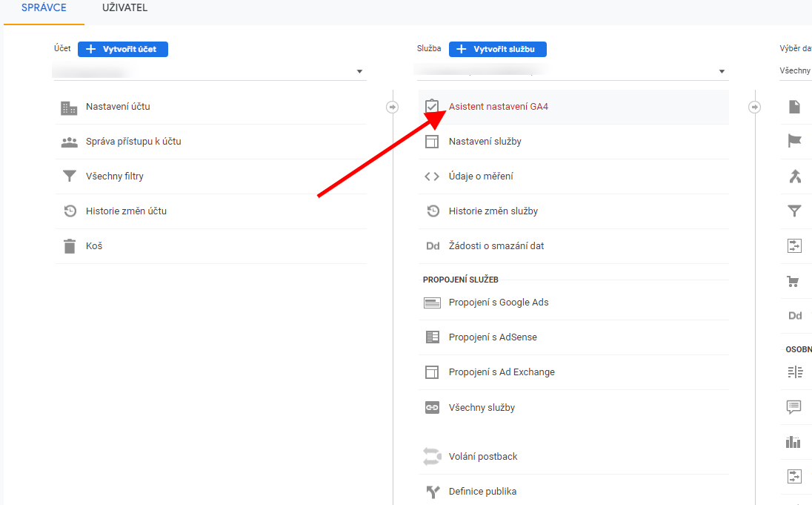The height and width of the screenshot is (505, 812).
Task: Click the people icon for Správa přístupu k účtu
Action: tap(69, 142)
